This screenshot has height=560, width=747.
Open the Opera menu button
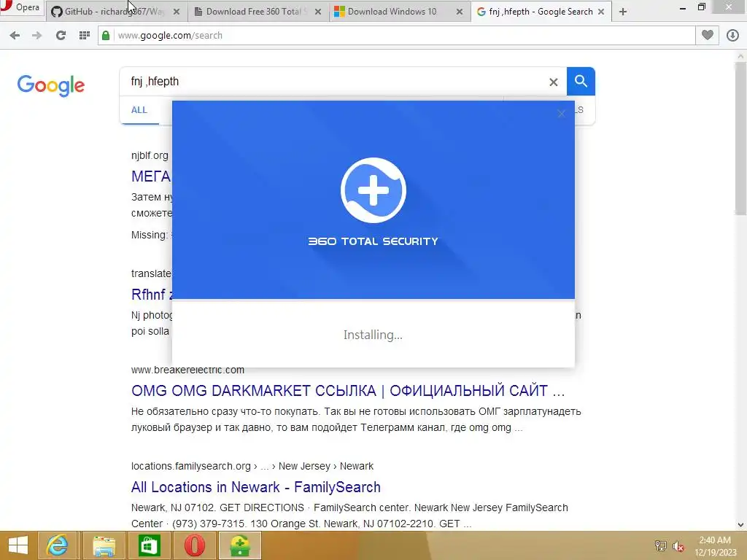pyautogui.click(x=21, y=7)
